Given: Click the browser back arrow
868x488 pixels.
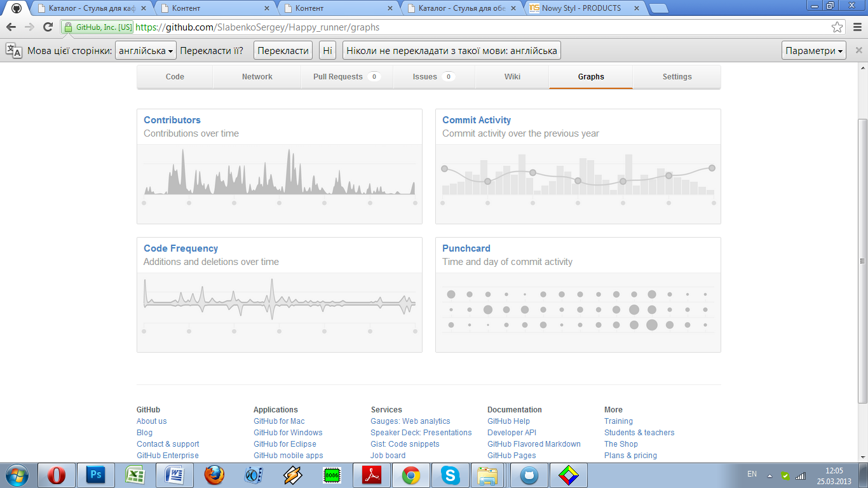Looking at the screenshot, I should click(x=11, y=27).
